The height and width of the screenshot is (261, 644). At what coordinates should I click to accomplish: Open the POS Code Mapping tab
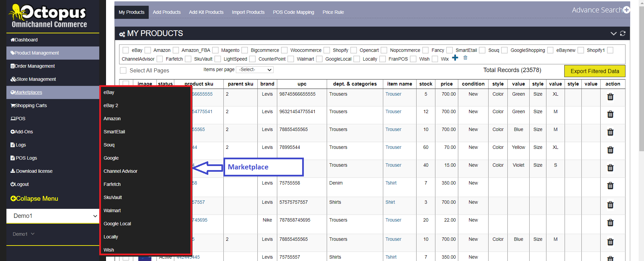pyautogui.click(x=293, y=12)
